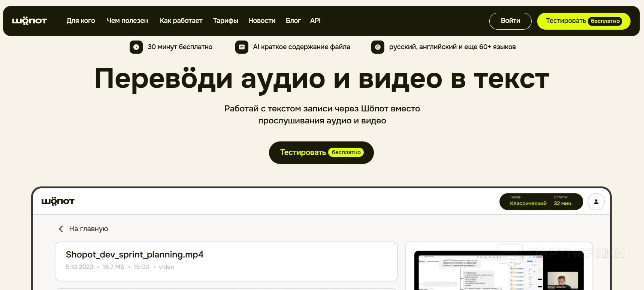Open the Для кого menu item
This screenshot has height=290, width=644.
[81, 21]
